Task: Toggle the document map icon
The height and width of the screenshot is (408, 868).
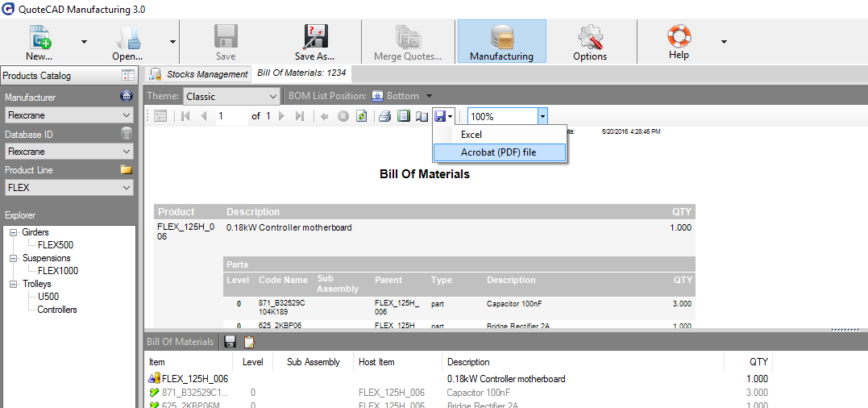Action: (160, 116)
